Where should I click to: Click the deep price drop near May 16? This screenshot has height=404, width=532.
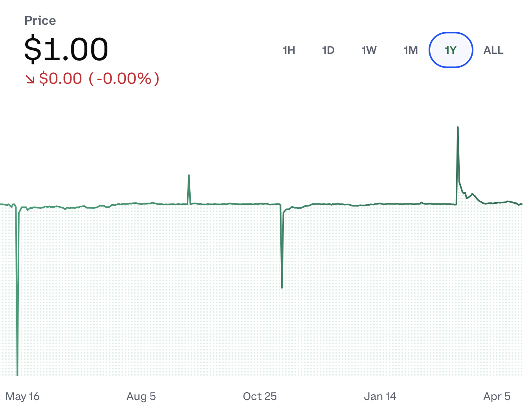tap(17, 373)
